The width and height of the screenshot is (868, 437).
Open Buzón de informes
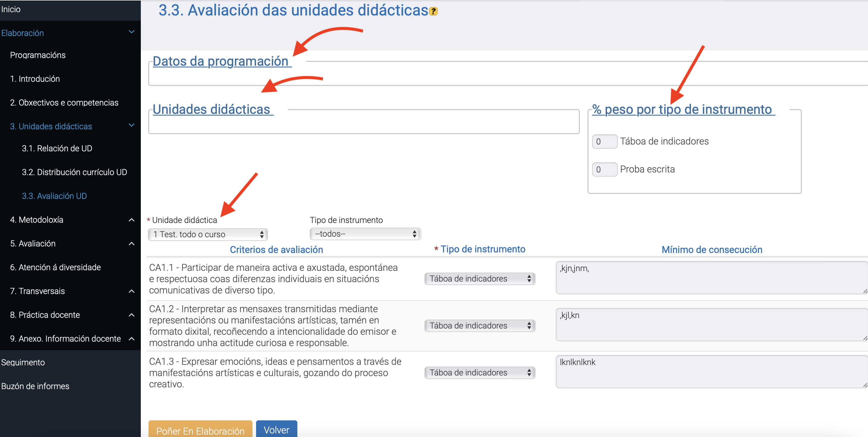coord(35,386)
